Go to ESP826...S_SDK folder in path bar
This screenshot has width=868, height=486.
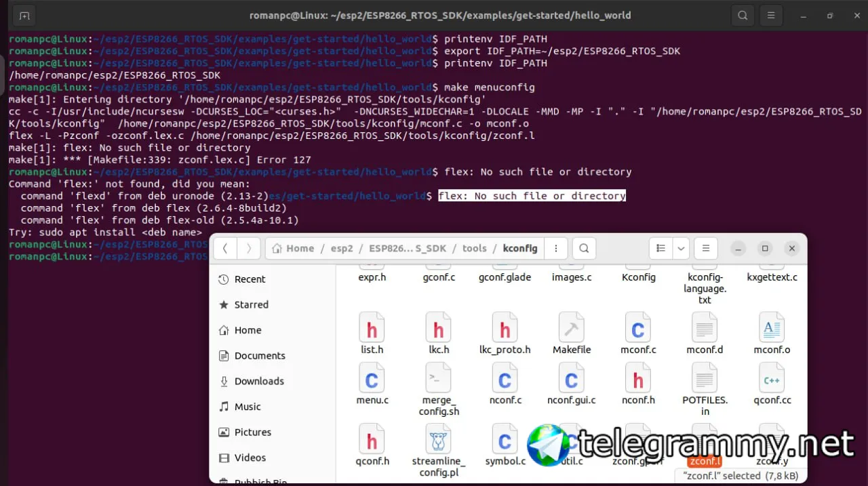click(408, 248)
